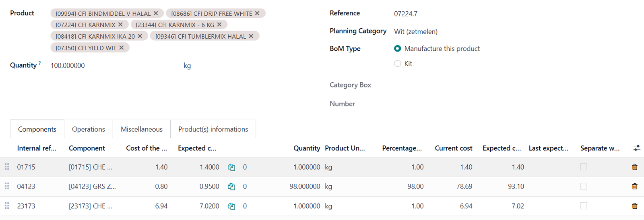Open Category Box selection field

(x=443, y=85)
